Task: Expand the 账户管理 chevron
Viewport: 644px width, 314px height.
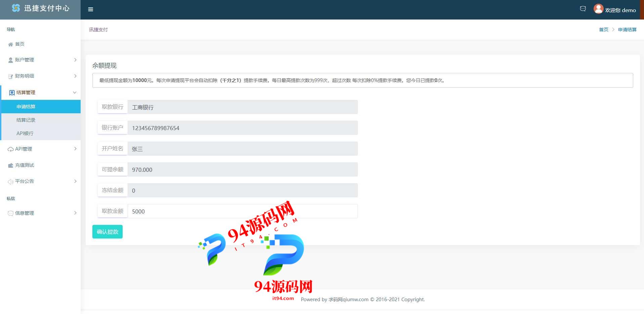Action: [75, 60]
